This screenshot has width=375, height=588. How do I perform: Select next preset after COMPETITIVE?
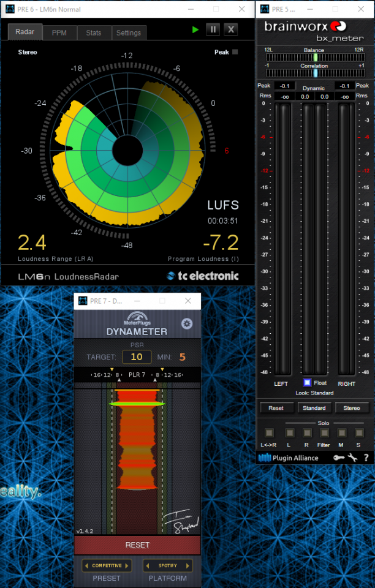(x=127, y=565)
